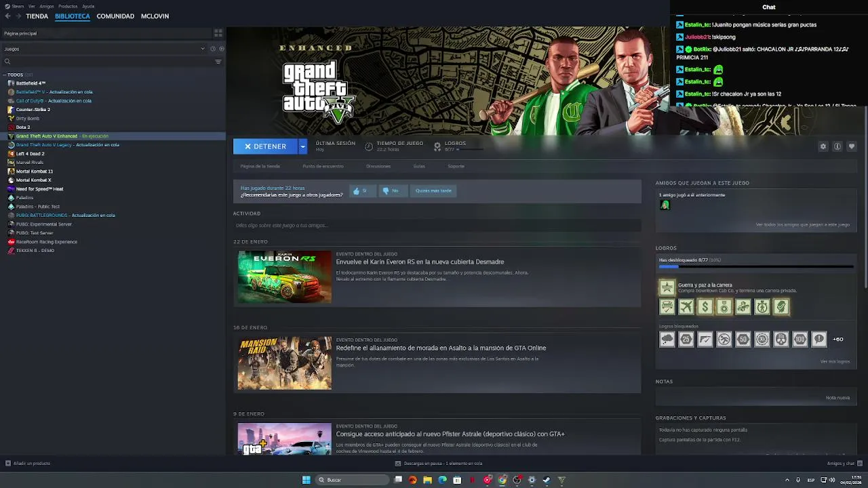Go forward with the right arrow
Viewport: 868px width, 488px height.
(x=18, y=16)
